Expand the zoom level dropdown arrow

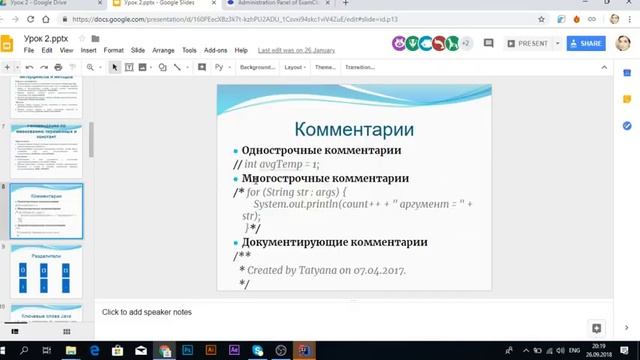pos(100,67)
